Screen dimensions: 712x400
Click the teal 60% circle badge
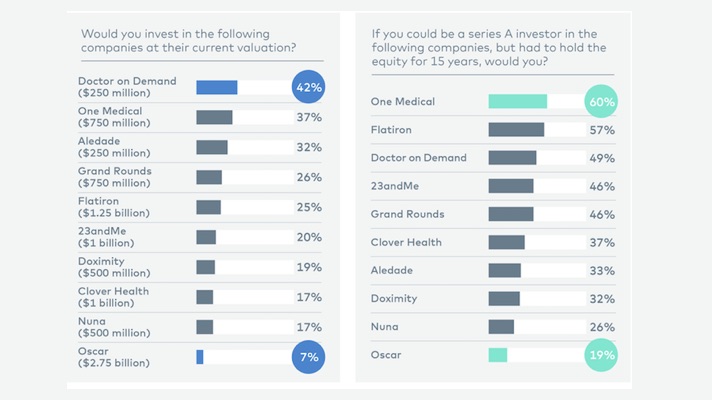602,101
